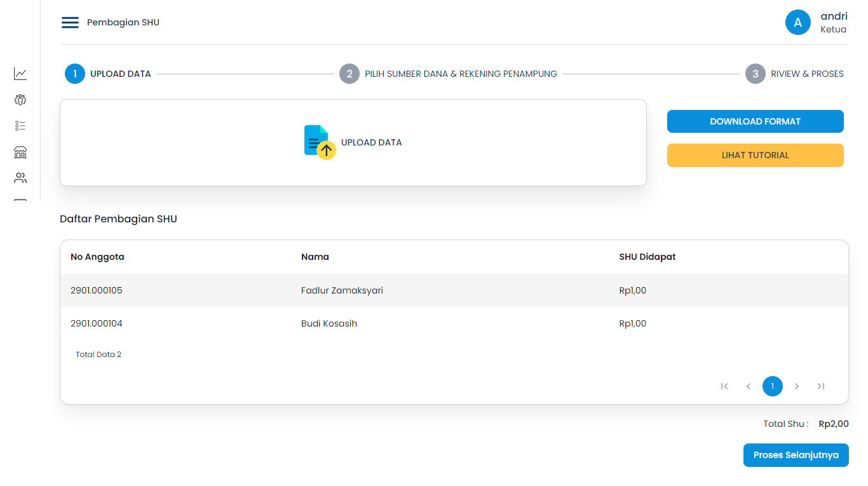868x486 pixels.
Task: Click the username andri in the header
Action: [x=834, y=16]
